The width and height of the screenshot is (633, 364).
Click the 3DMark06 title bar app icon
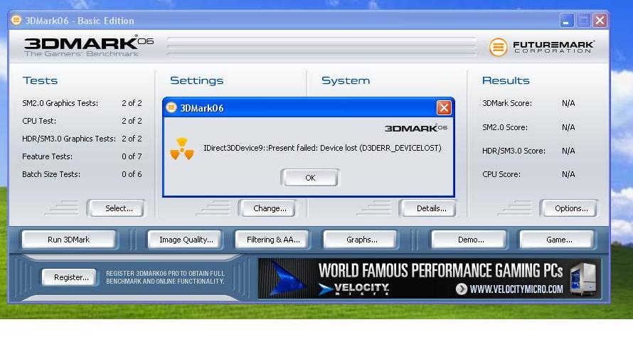(16, 20)
